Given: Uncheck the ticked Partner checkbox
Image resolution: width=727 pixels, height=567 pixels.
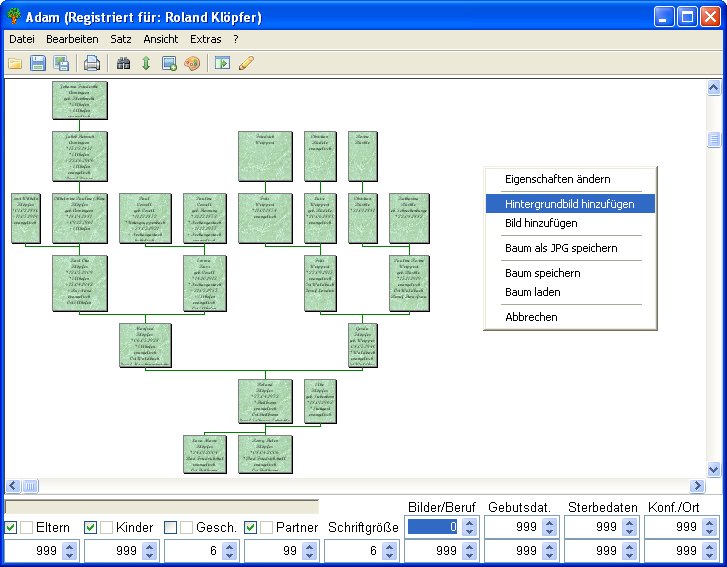Looking at the screenshot, I should click(250, 527).
